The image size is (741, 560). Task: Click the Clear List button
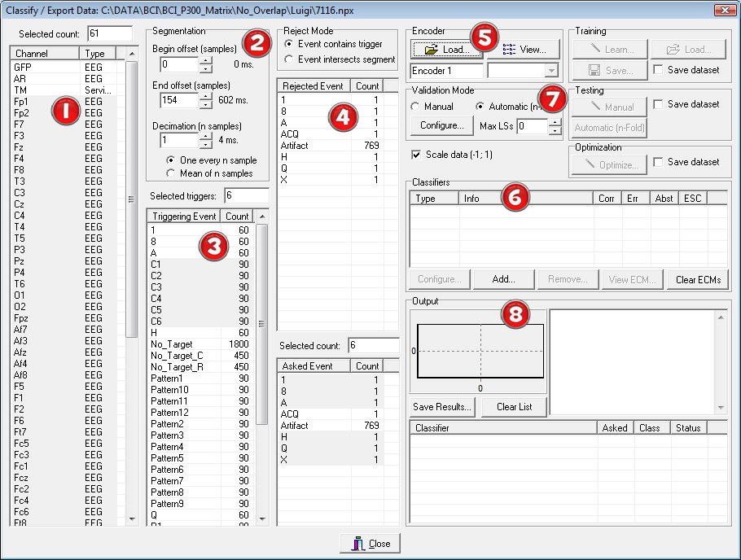tap(514, 407)
